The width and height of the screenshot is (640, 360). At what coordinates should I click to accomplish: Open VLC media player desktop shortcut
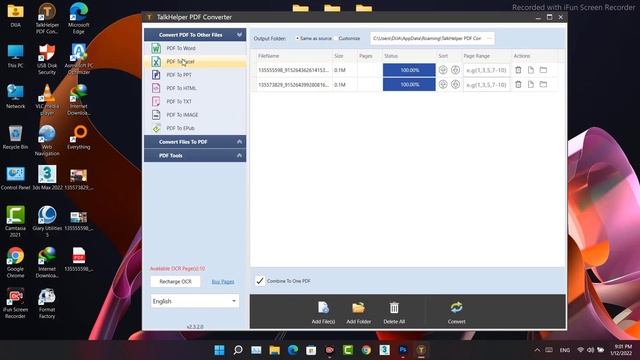tap(47, 100)
